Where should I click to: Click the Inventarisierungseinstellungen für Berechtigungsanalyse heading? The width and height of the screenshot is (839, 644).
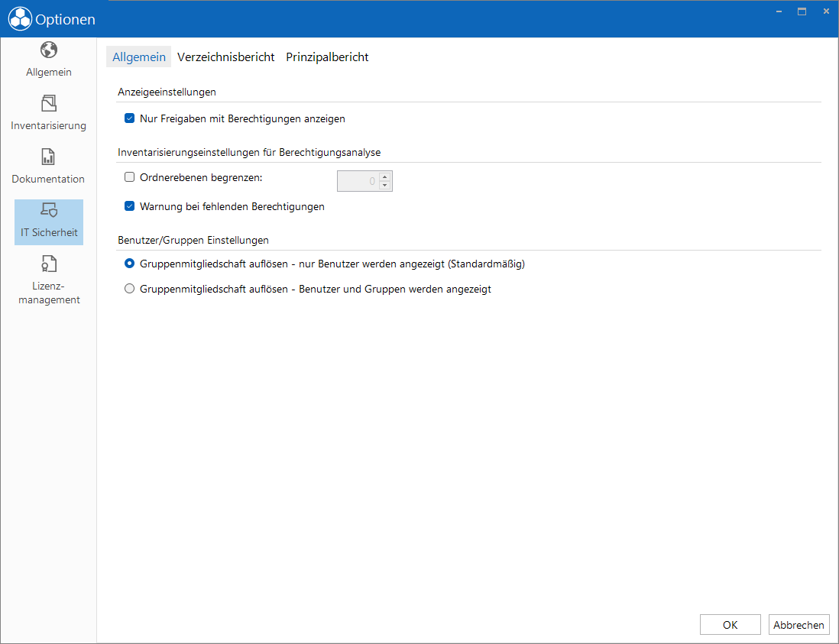click(249, 153)
